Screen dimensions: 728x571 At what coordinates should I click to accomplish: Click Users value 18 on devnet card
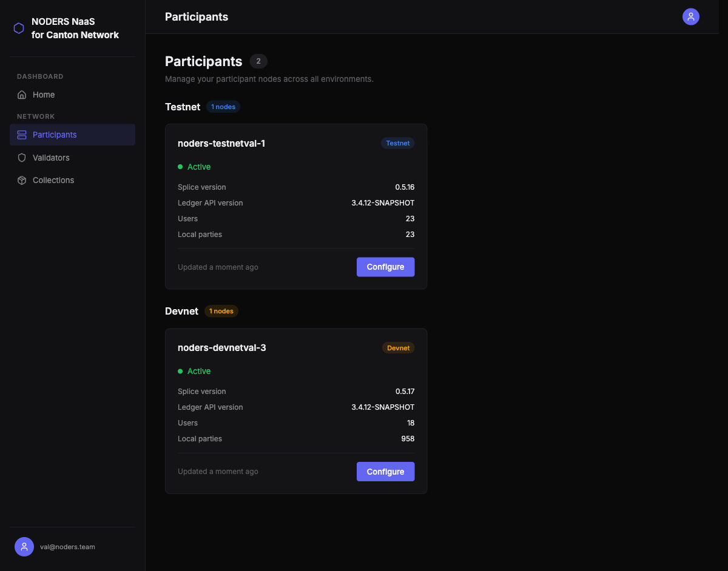pyautogui.click(x=411, y=423)
